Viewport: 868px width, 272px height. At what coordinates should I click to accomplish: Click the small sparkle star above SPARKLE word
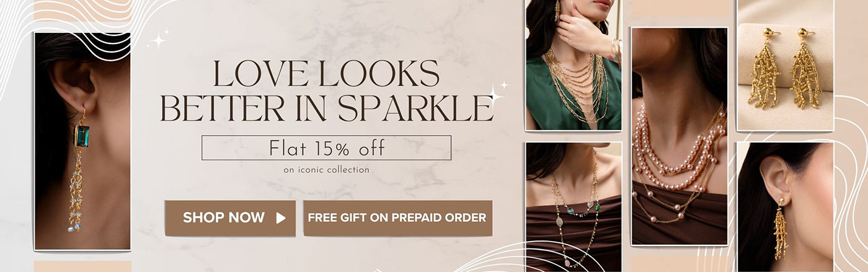coord(504,84)
